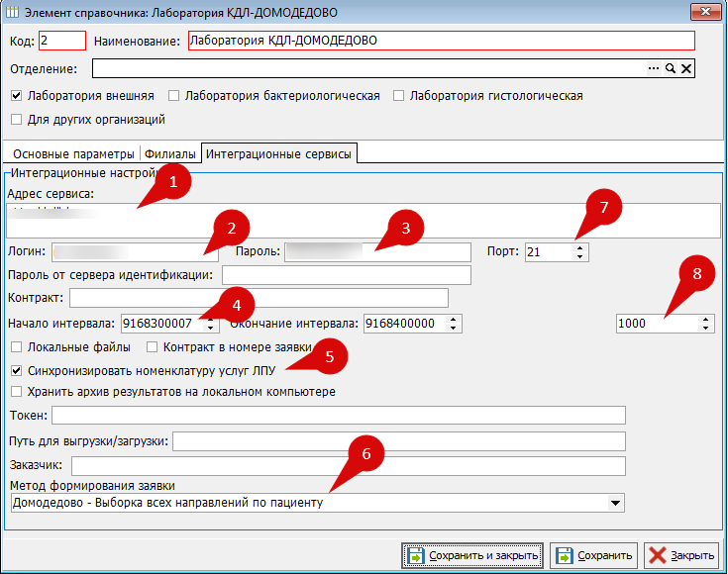Screen dimensions: 728x574
Task: Click the Наименование text field
Action: click(x=441, y=42)
